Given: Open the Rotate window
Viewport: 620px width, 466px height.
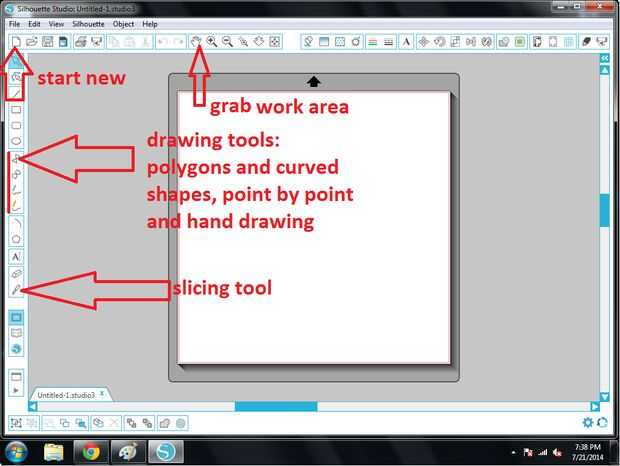Looking at the screenshot, I should coord(439,42).
